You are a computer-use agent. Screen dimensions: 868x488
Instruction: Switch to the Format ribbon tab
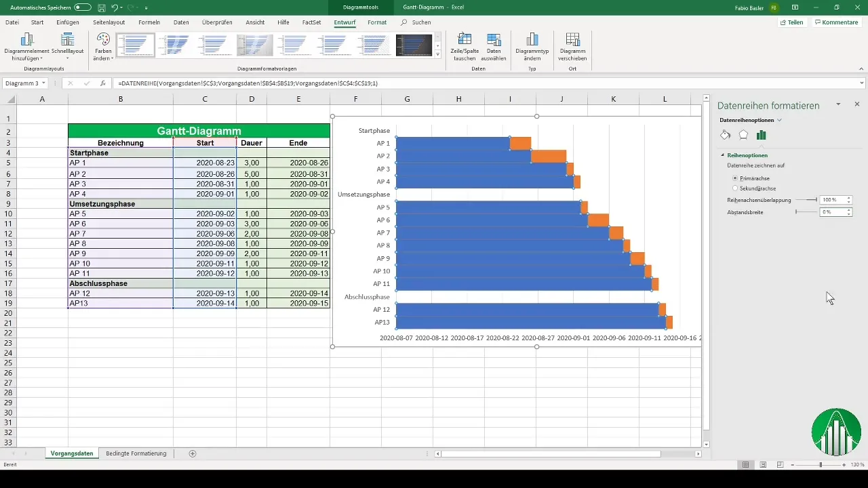[x=377, y=22]
